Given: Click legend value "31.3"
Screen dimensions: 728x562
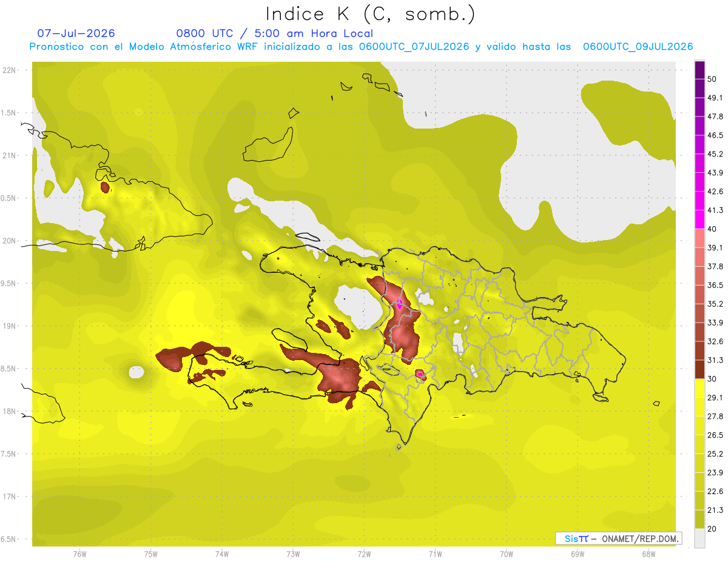Looking at the screenshot, I should [x=715, y=360].
